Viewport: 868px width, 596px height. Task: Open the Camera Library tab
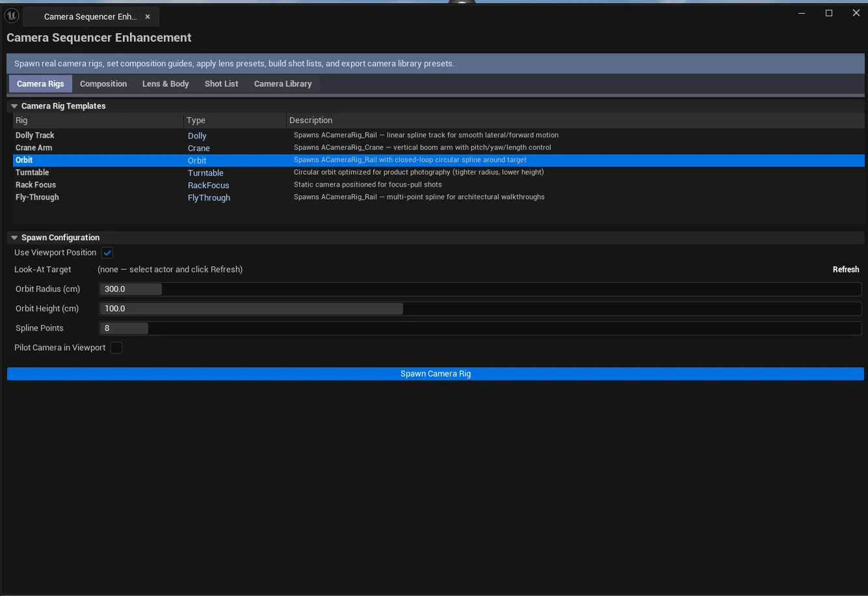(x=283, y=84)
